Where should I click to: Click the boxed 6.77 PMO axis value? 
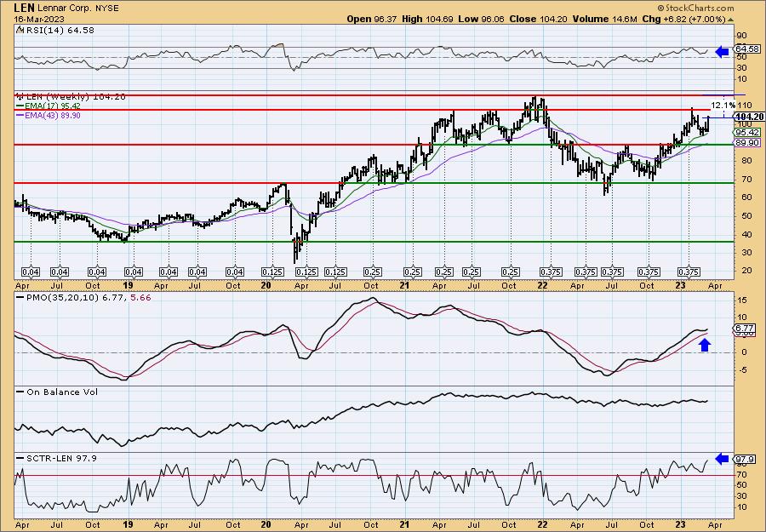[x=745, y=329]
